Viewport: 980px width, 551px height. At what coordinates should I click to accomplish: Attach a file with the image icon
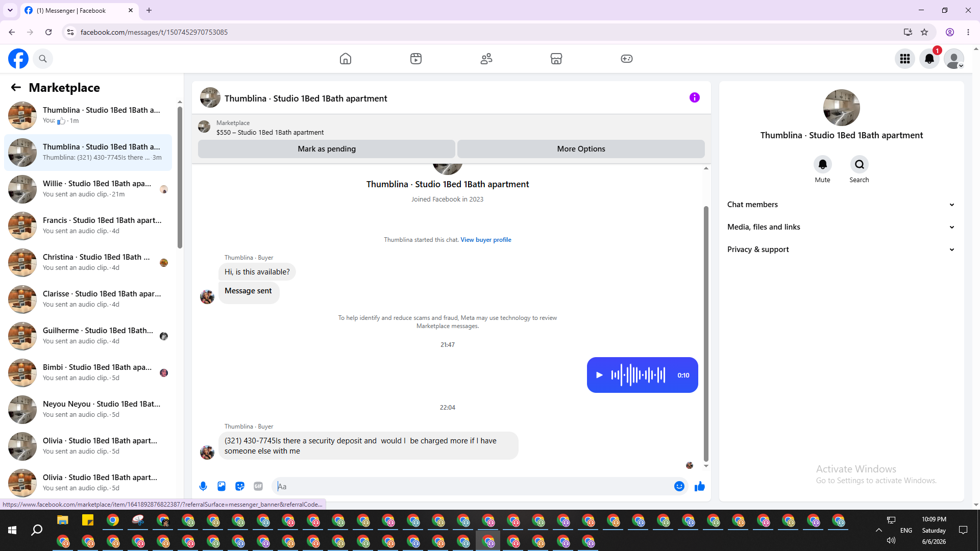pyautogui.click(x=222, y=486)
